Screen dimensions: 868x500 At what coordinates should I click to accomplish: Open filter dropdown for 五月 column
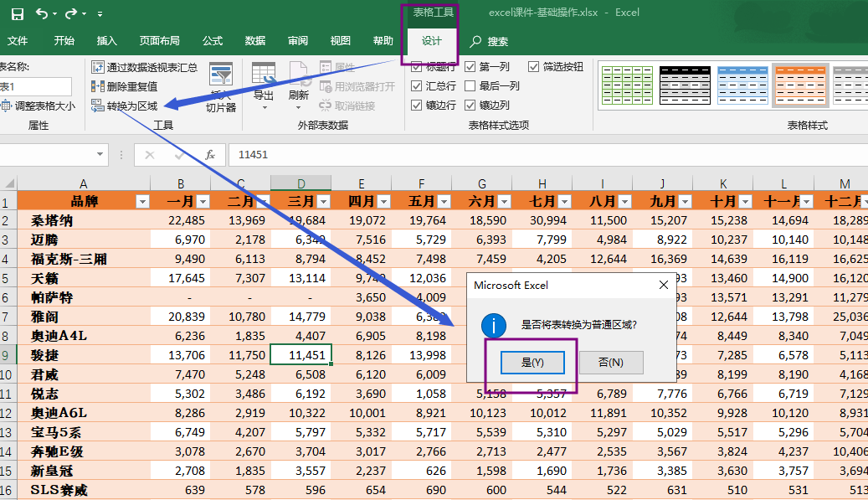coord(444,202)
